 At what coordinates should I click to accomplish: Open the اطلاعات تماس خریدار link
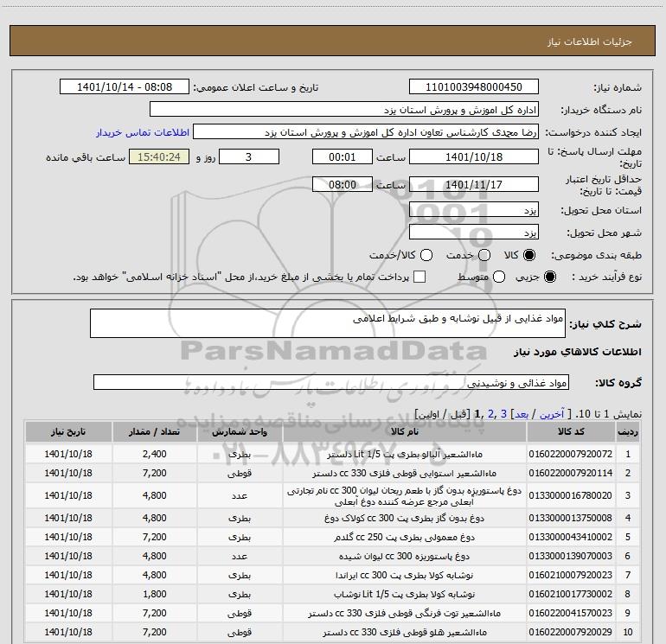[x=143, y=132]
